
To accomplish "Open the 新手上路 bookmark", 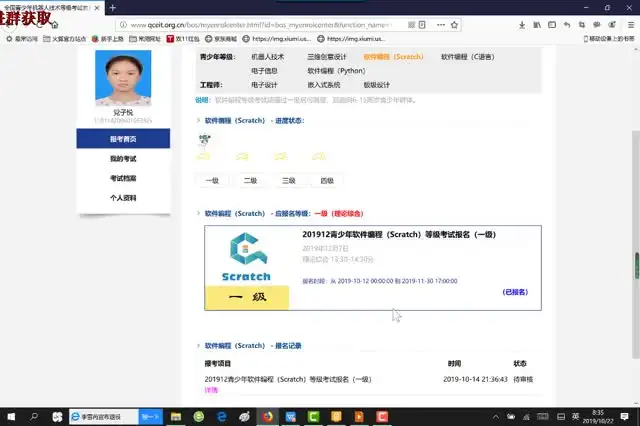I will coord(108,39).
